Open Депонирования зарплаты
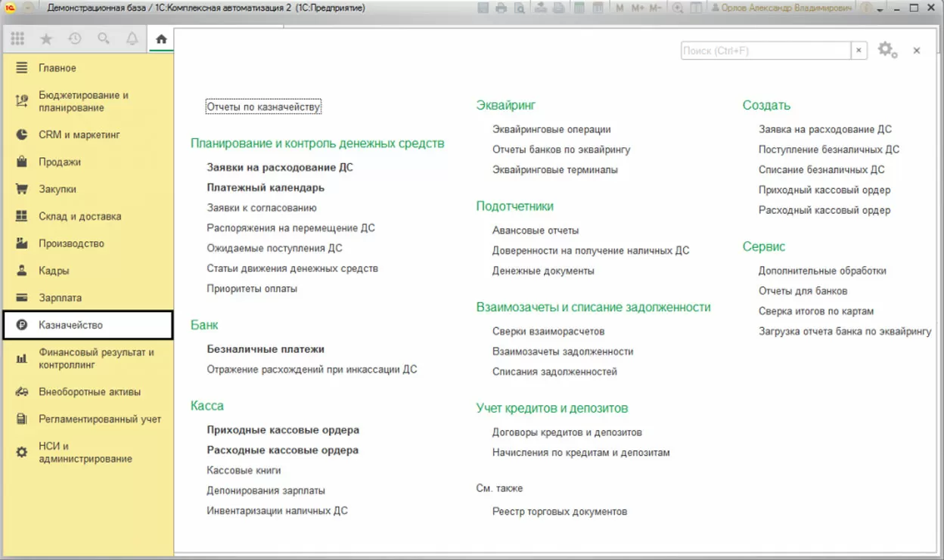 click(x=266, y=490)
